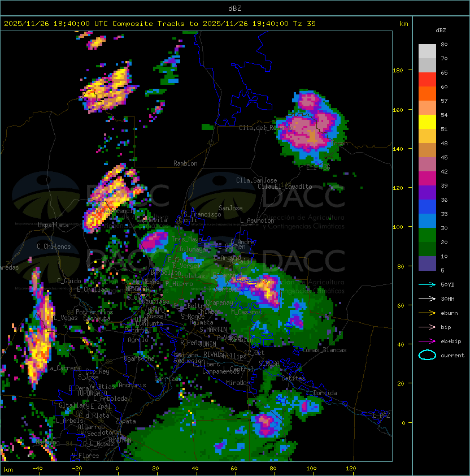Click the 'C_Chilenos' map label
470x476 pixels.
click(54, 246)
